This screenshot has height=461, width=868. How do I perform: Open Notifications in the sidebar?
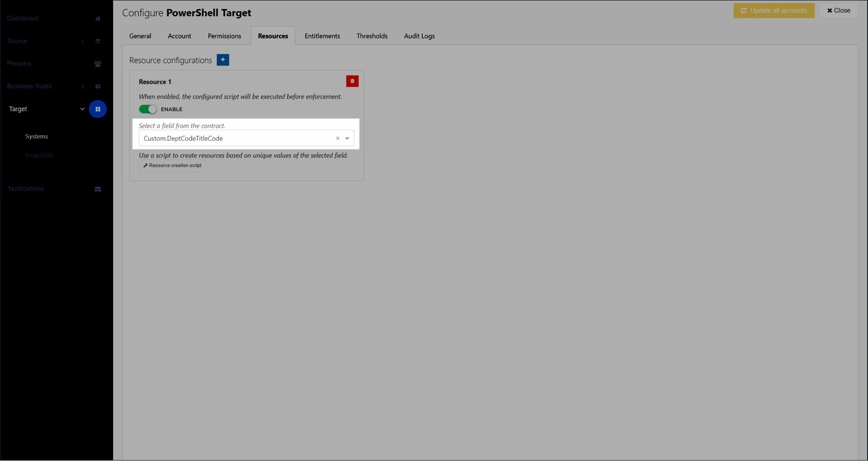[26, 189]
